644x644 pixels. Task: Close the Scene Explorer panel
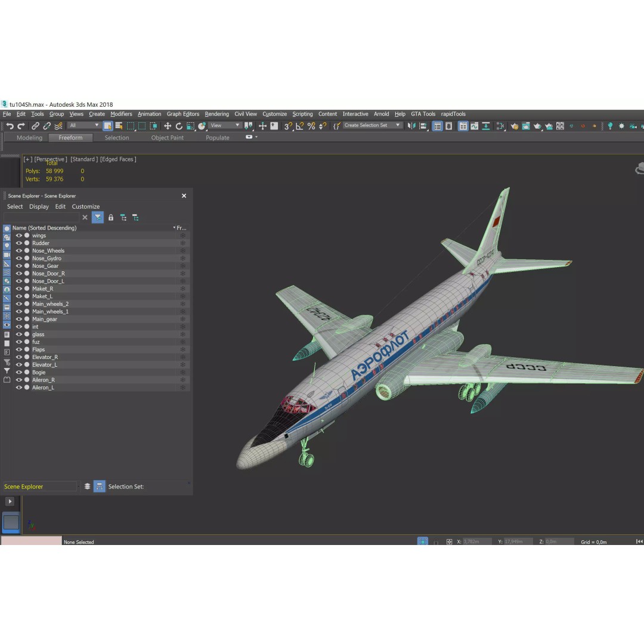click(184, 196)
